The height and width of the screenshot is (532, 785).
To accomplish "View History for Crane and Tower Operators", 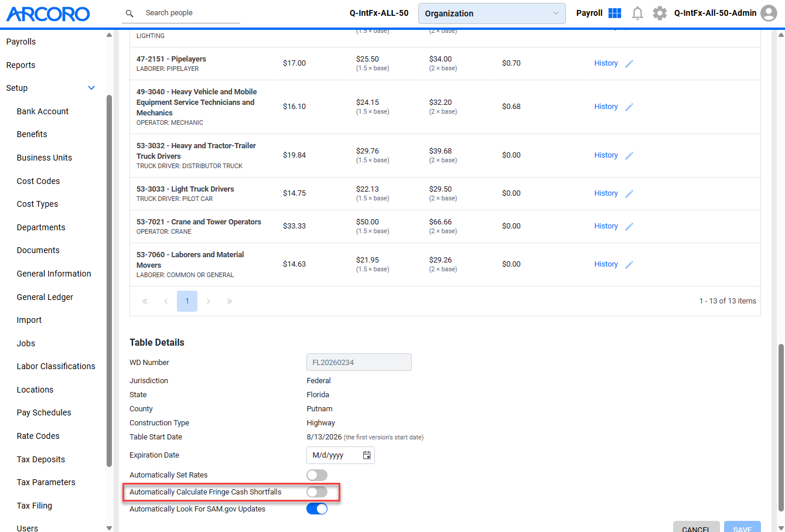I will pos(606,226).
